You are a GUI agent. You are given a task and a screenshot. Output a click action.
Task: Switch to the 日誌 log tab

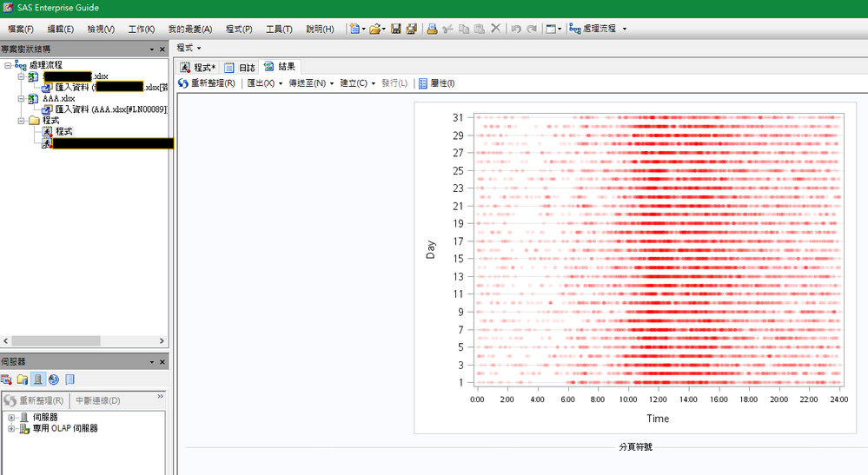[241, 68]
